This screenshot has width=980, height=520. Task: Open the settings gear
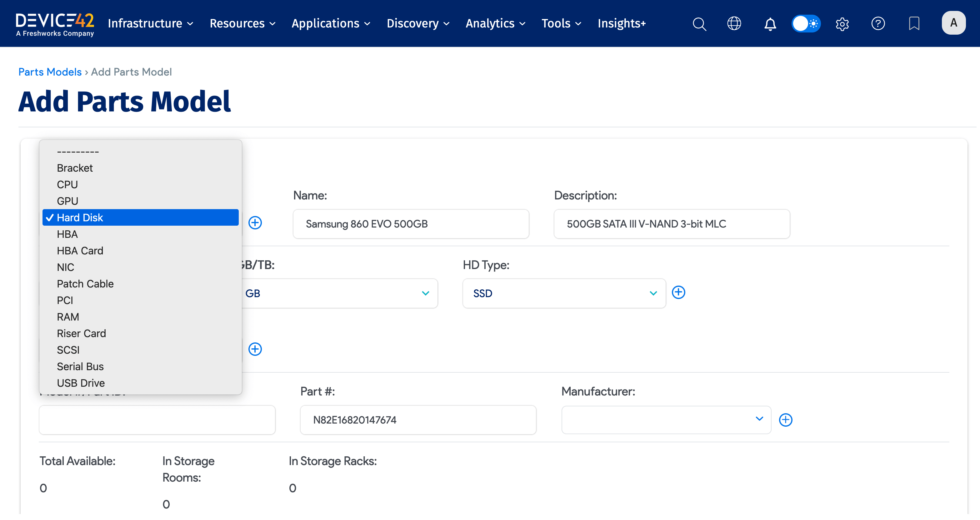(x=842, y=24)
